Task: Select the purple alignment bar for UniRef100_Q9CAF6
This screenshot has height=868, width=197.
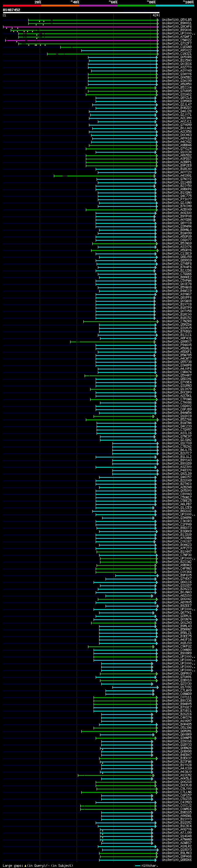Action: [81, 26]
